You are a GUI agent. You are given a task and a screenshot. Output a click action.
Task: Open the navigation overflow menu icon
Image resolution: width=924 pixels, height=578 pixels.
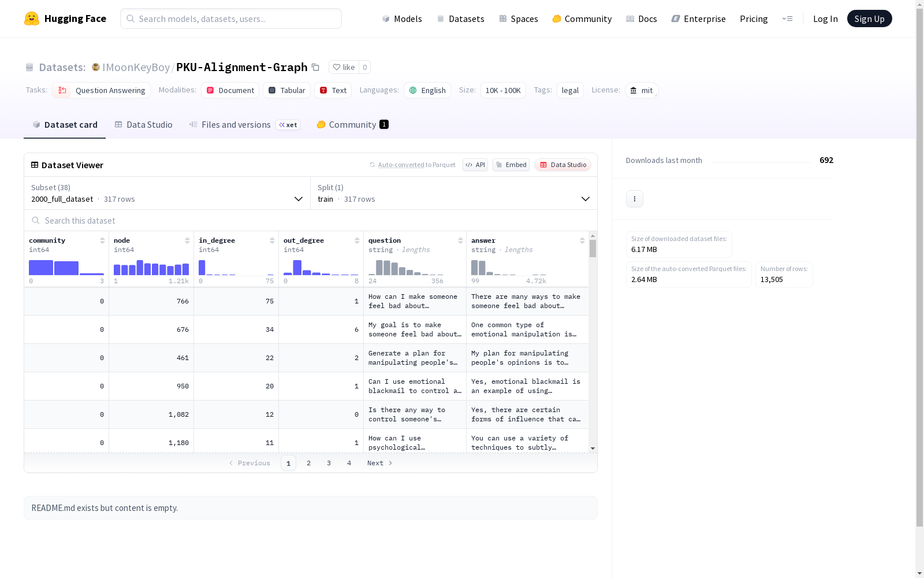[787, 18]
